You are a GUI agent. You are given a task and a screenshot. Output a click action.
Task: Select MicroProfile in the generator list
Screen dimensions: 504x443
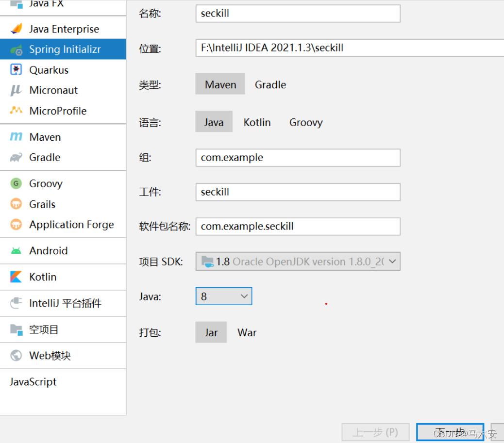(63, 111)
